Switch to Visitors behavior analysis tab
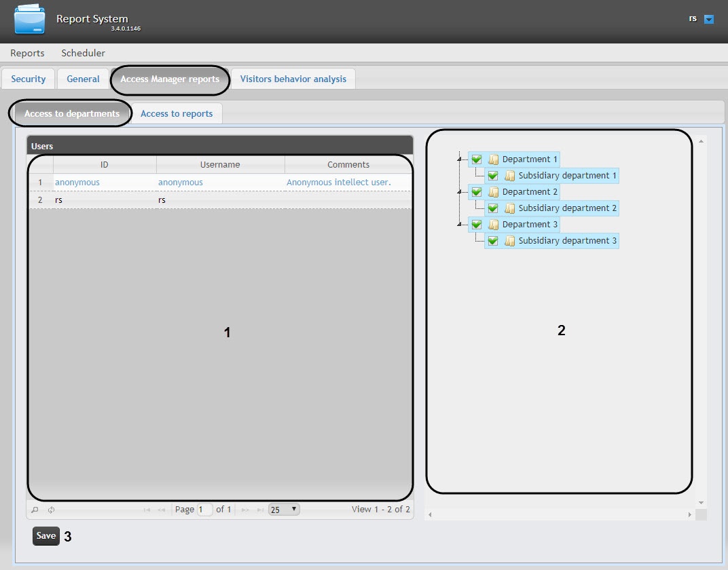This screenshot has width=728, height=570. 293,79
